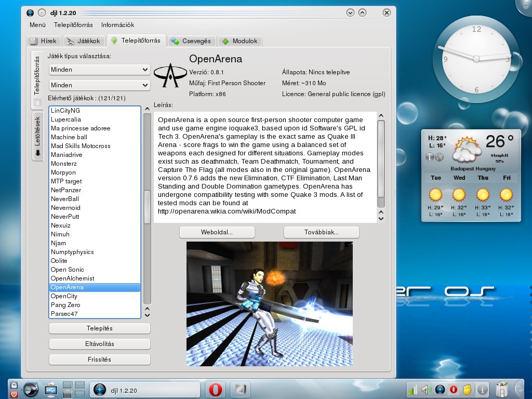The image size is (532, 399).
Task: Click the OpenArena logo icon
Action: [170, 75]
